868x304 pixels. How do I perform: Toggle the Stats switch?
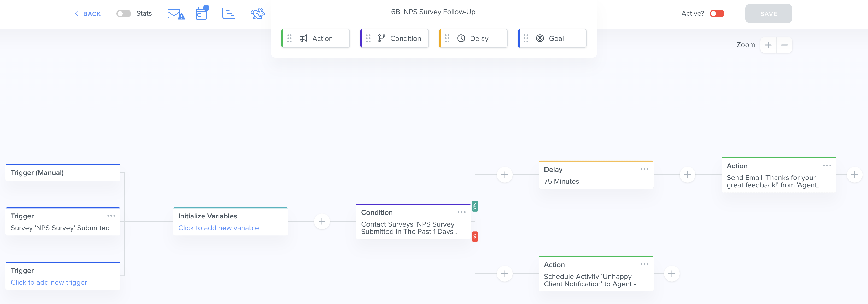124,14
